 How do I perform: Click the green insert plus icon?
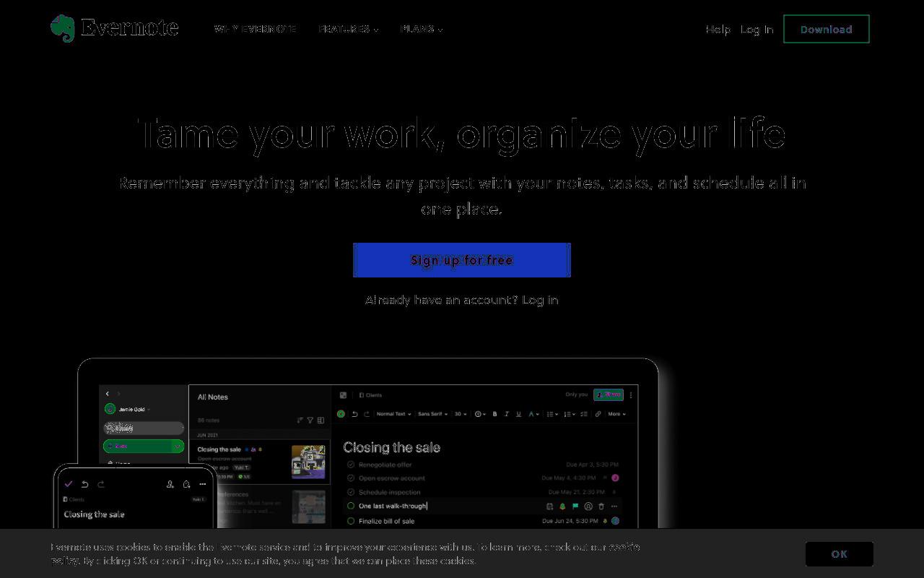tap(341, 414)
